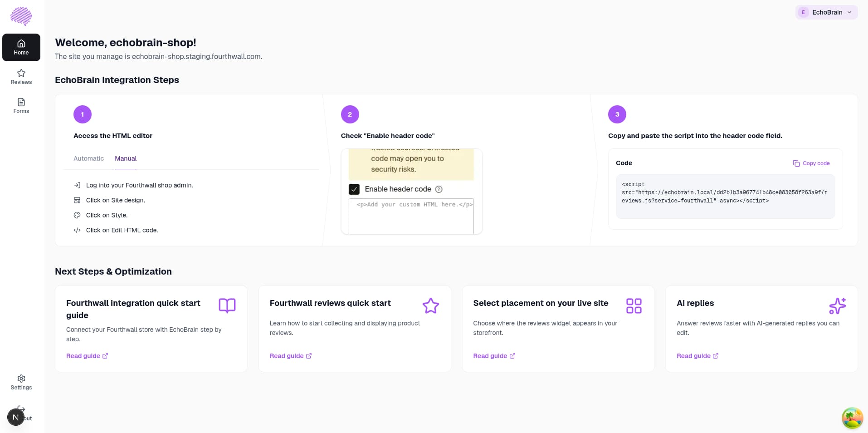The height and width of the screenshot is (433, 868).
Task: Click the "Select placement on your live site" title
Action: coord(541,303)
